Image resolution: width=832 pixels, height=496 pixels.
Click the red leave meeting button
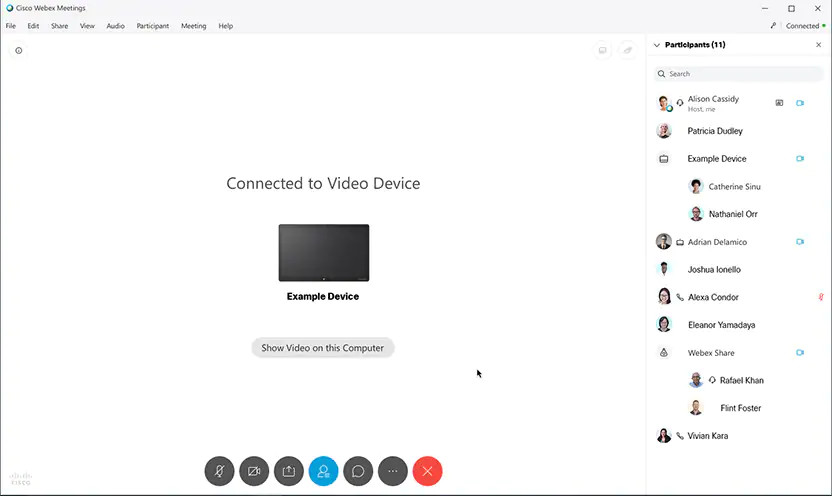pos(427,471)
